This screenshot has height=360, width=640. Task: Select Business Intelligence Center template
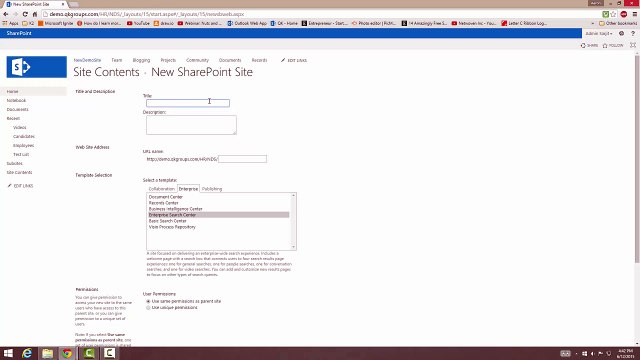(176, 209)
